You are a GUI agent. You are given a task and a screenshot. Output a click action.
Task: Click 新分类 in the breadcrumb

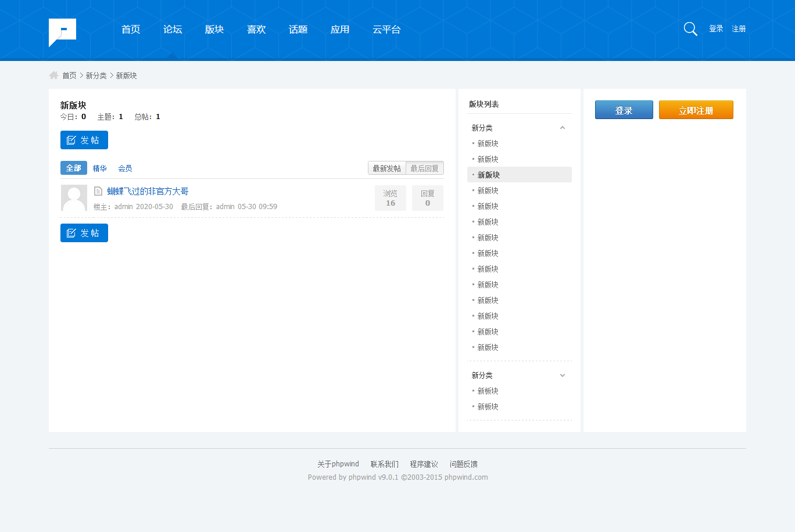click(x=96, y=76)
